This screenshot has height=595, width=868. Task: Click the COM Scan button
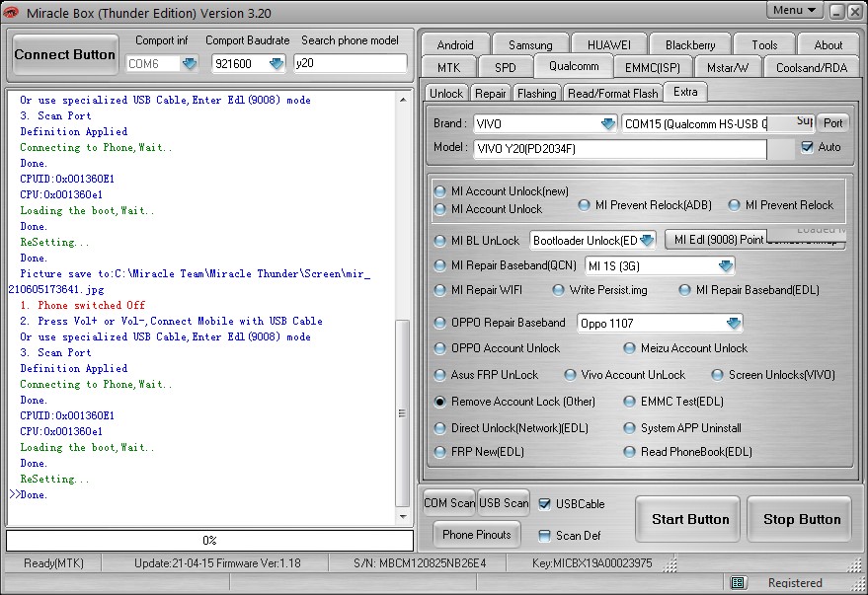pyautogui.click(x=449, y=502)
